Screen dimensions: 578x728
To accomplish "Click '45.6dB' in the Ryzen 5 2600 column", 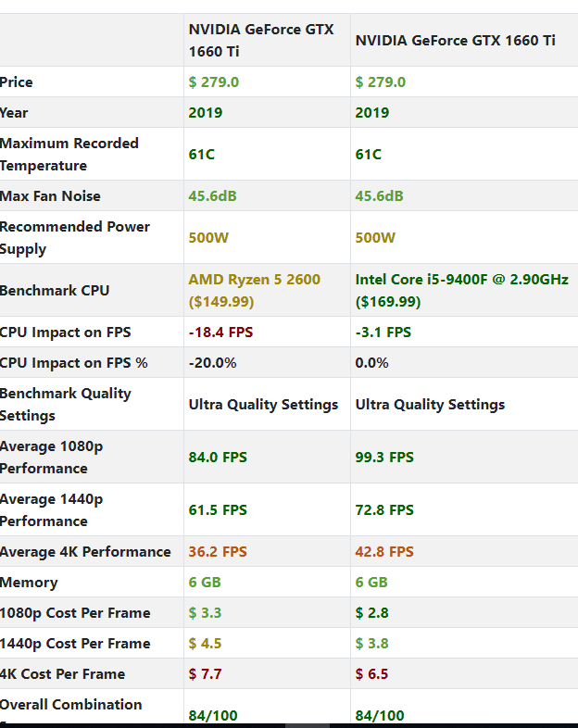I will pos(213,196).
